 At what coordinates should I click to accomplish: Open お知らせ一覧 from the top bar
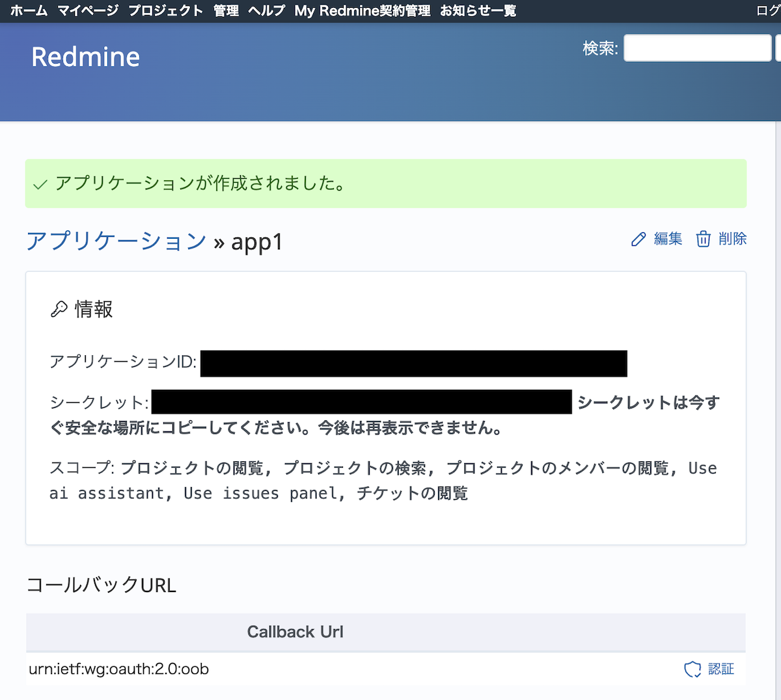(478, 10)
